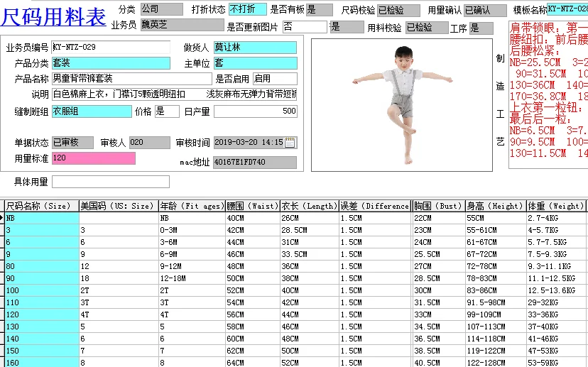Click the 业务员编号 field KY-NTZ-029
This screenshot has width=588, height=367.
point(111,48)
